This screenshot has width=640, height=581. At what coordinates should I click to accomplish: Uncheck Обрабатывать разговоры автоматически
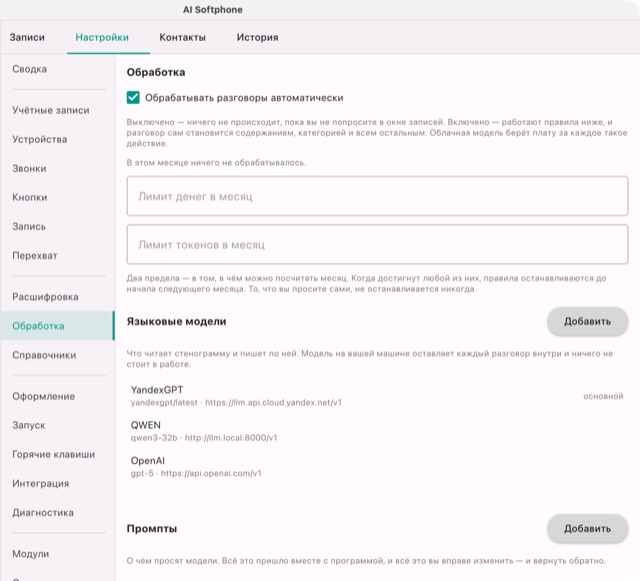point(133,98)
